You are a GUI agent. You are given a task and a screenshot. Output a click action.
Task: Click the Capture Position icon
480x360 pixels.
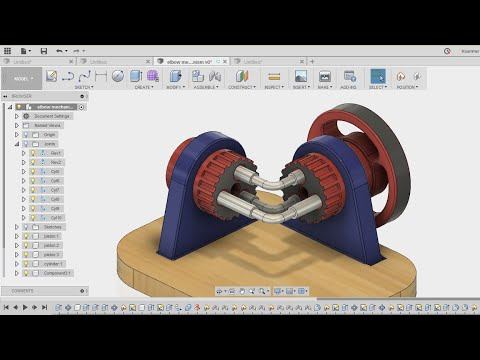[x=400, y=76]
